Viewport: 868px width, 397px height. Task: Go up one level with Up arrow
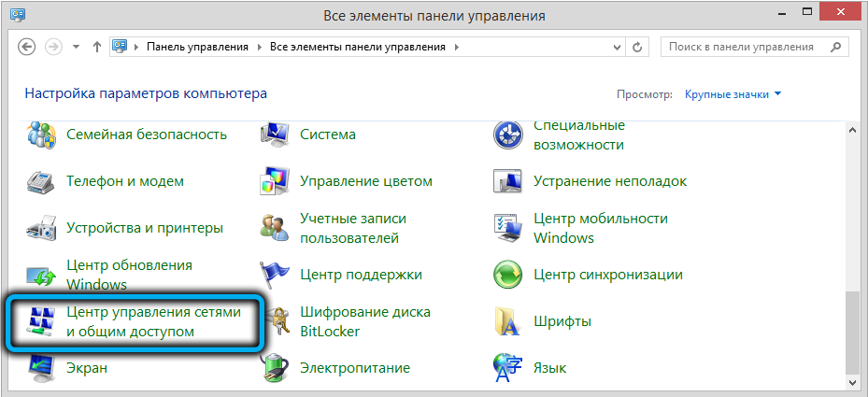[97, 47]
